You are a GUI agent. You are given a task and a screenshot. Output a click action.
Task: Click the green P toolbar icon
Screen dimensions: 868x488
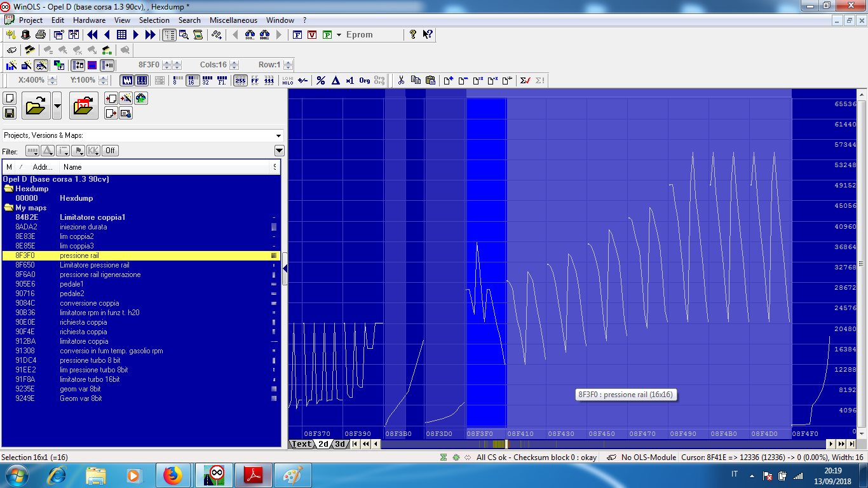pyautogui.click(x=327, y=35)
